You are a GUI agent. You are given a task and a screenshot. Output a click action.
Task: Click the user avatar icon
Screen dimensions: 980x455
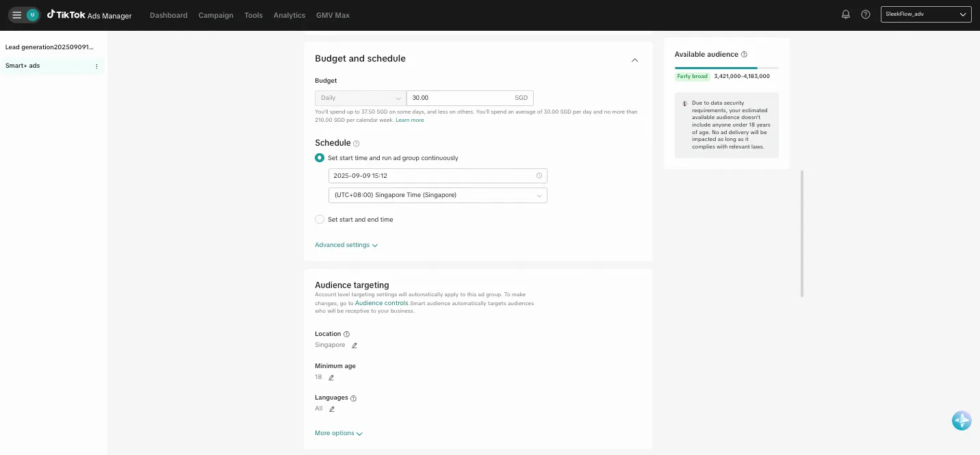[32, 15]
